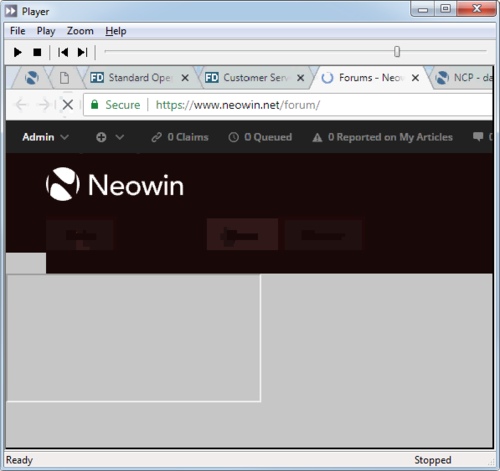500x471 pixels.
Task: Jump to next frame button
Action: click(82, 52)
